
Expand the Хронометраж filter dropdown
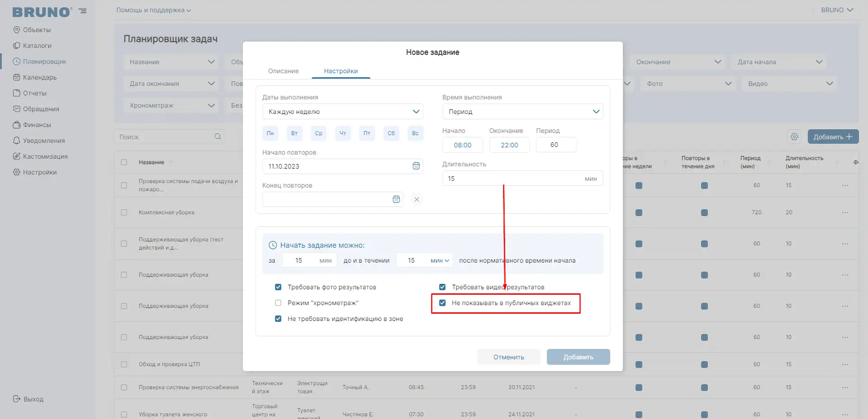pyautogui.click(x=171, y=105)
